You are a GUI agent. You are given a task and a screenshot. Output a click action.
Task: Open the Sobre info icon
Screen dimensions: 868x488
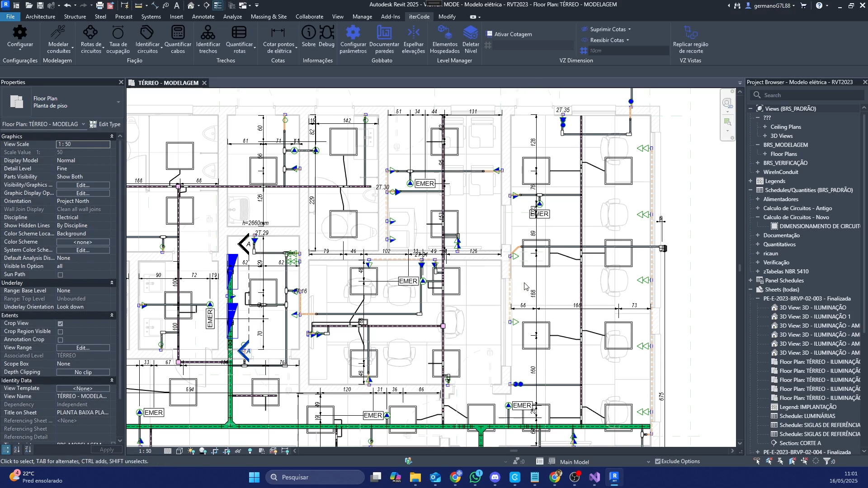click(x=308, y=33)
